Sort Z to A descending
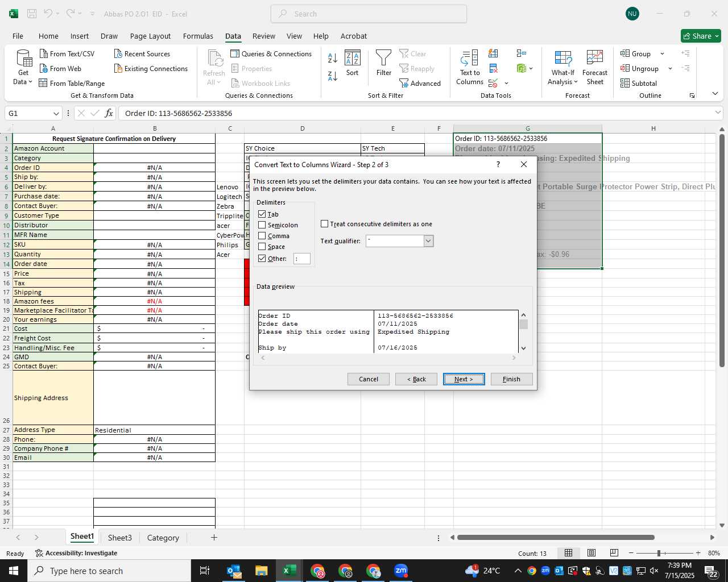Viewport: 728px width, 582px height. click(333, 76)
